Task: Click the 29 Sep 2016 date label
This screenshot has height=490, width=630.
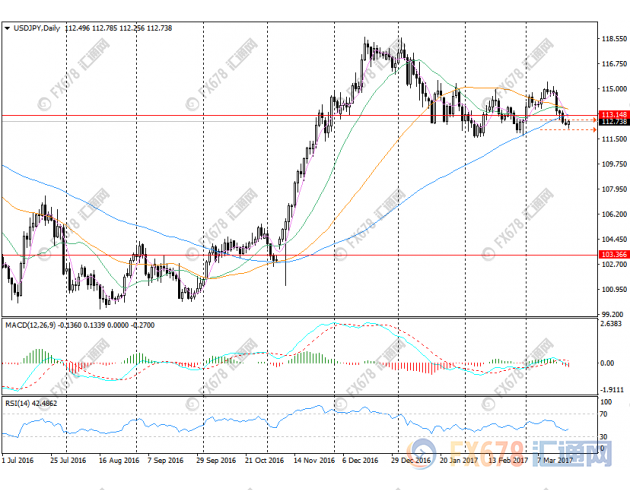Action: (x=217, y=464)
